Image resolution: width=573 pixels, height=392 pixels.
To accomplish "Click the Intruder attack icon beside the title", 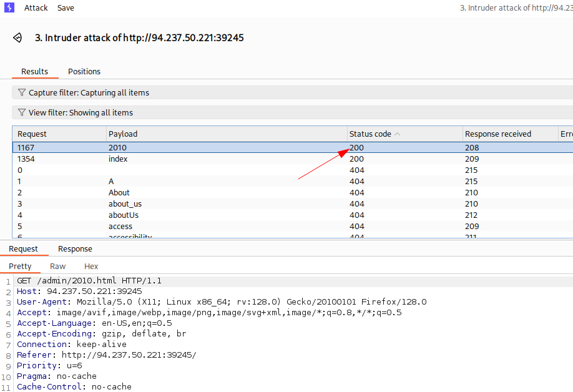I will [x=17, y=37].
